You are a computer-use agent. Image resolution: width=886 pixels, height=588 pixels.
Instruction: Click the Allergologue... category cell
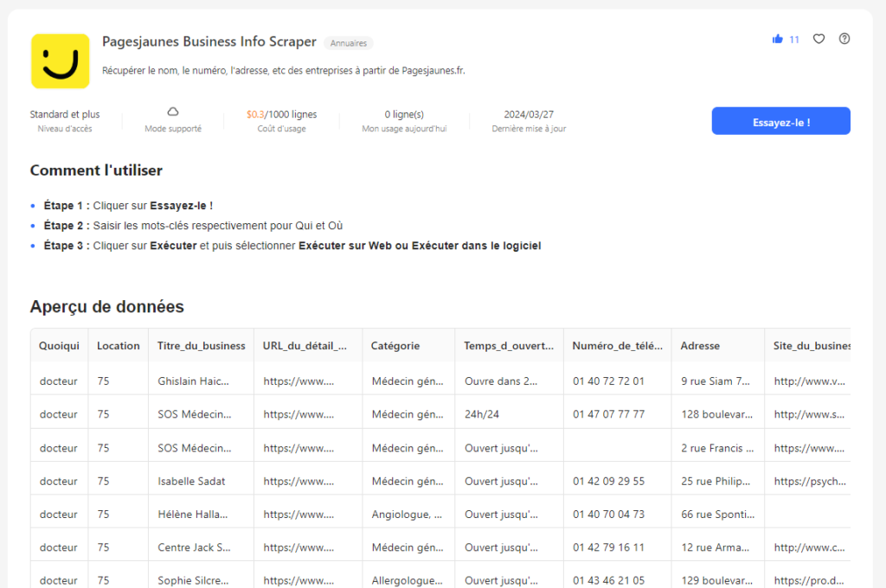408,581
